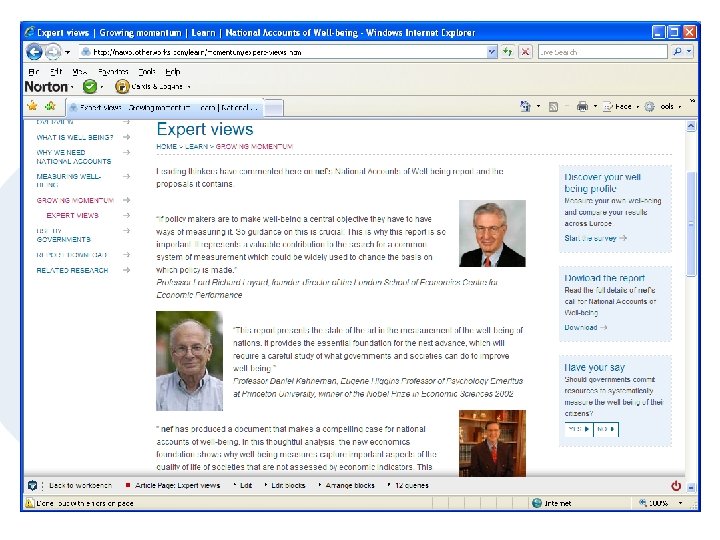Viewport: 720px width, 540px height.
Task: Click the portrait of man in library
Action: click(492, 443)
